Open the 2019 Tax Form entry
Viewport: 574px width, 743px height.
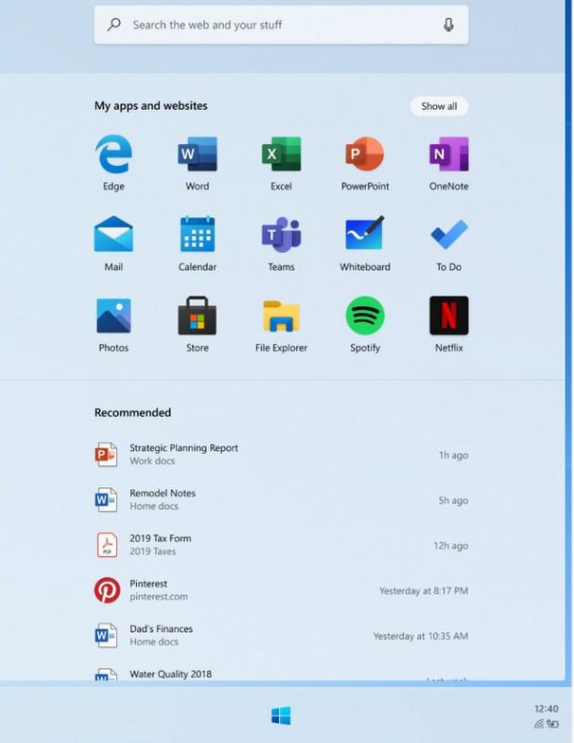(x=281, y=545)
